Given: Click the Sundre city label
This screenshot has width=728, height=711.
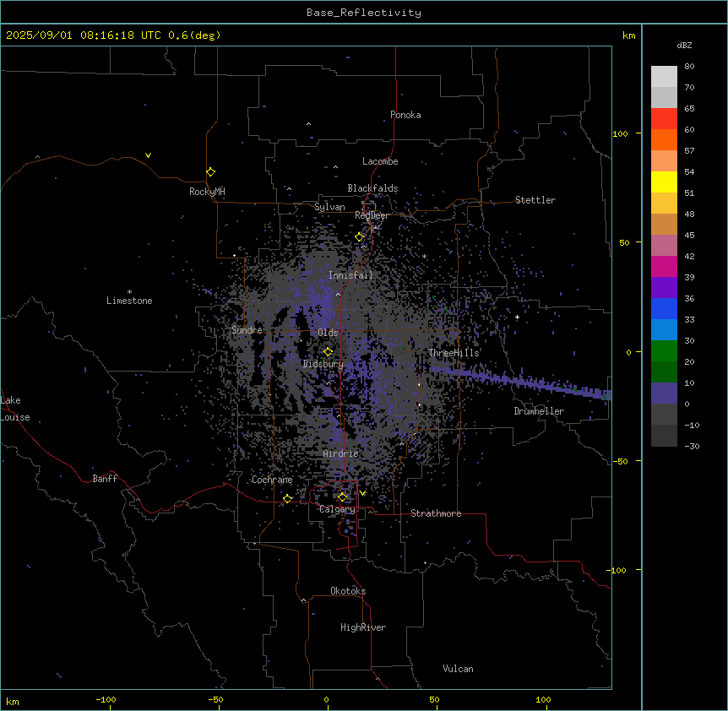Looking at the screenshot, I should click(247, 330).
